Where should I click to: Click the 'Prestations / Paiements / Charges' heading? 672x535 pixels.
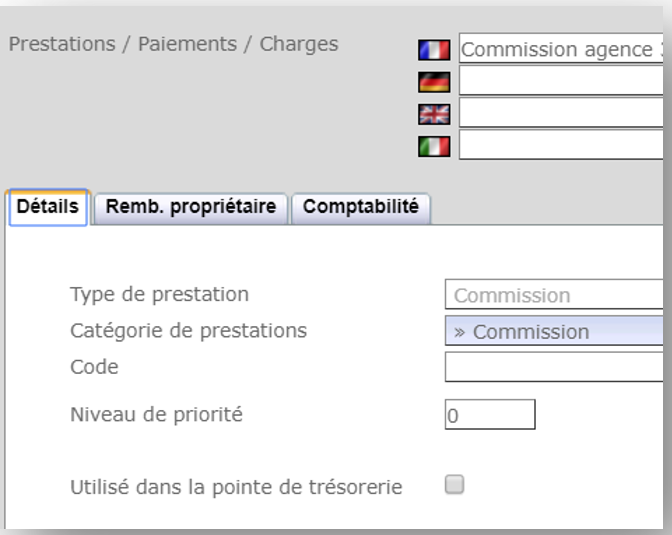[173, 45]
